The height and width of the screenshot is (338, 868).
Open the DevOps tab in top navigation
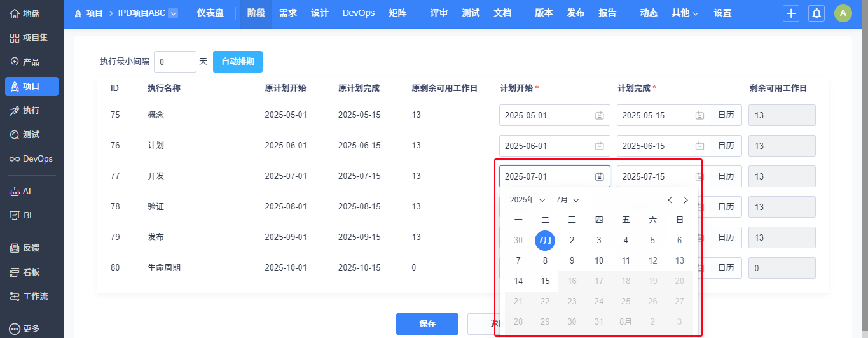point(358,13)
